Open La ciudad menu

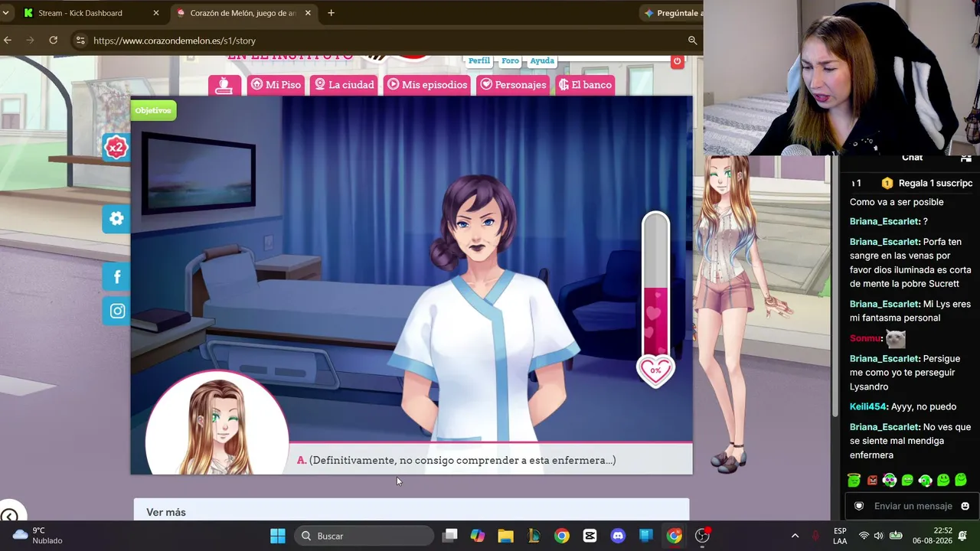pyautogui.click(x=345, y=85)
